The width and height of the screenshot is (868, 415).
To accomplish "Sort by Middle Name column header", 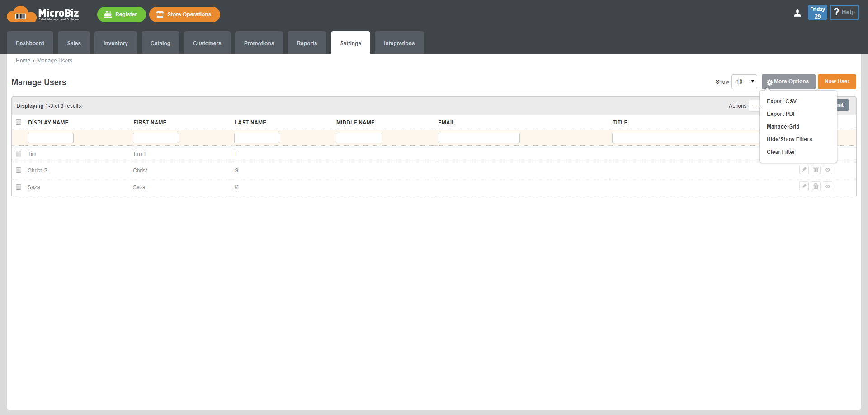I will (355, 123).
